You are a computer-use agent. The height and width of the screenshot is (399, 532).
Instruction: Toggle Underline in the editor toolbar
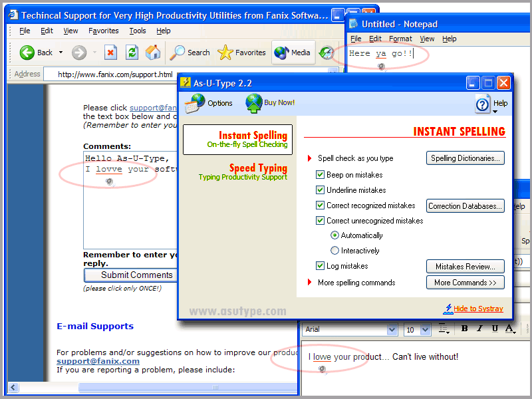coord(495,329)
